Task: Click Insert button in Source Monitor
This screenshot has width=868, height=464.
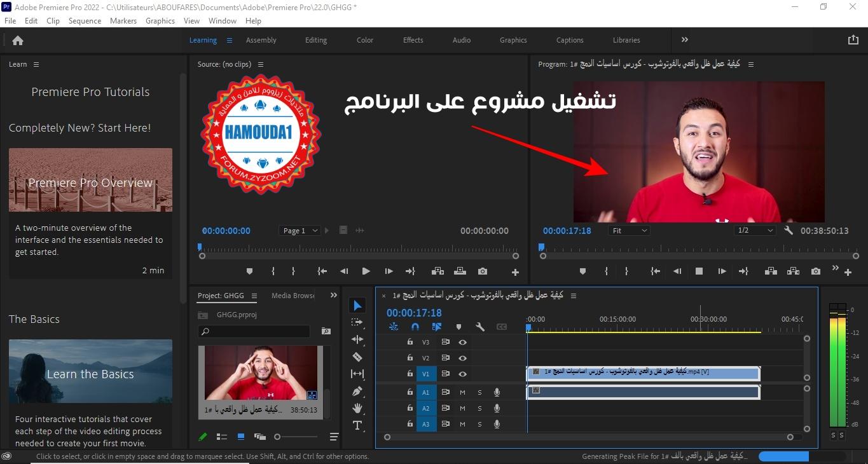Action: pos(437,271)
